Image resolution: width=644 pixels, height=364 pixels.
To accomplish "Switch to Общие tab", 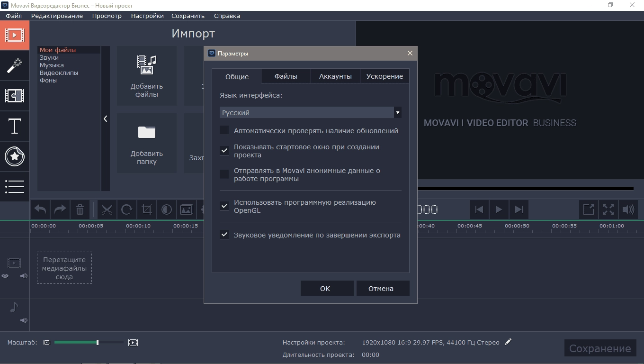I will click(237, 76).
